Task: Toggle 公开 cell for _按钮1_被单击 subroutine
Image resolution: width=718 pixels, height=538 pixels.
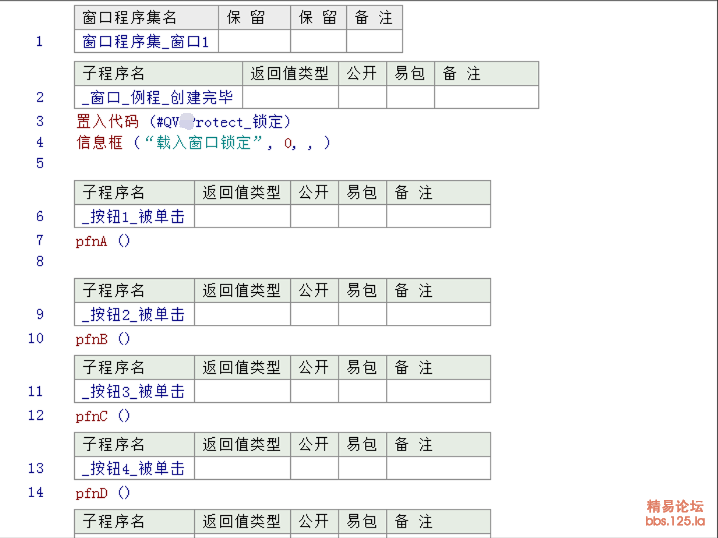Action: (x=314, y=216)
